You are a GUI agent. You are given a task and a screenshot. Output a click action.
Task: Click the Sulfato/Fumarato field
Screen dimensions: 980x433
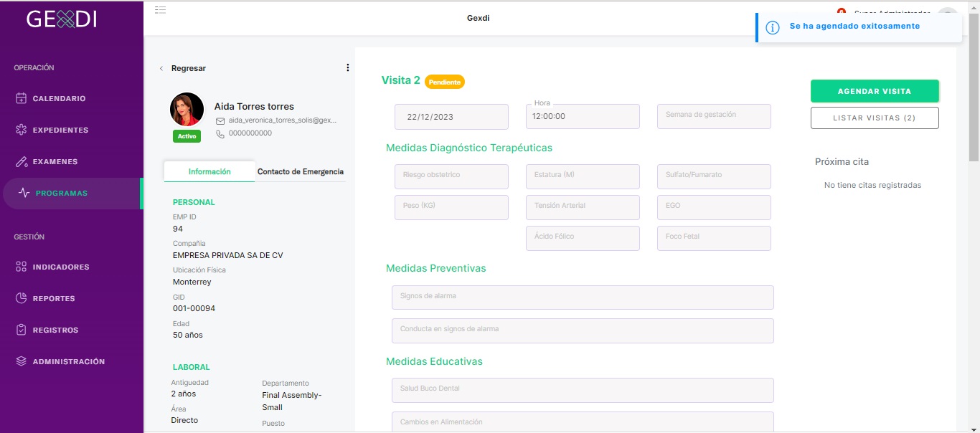(x=714, y=176)
